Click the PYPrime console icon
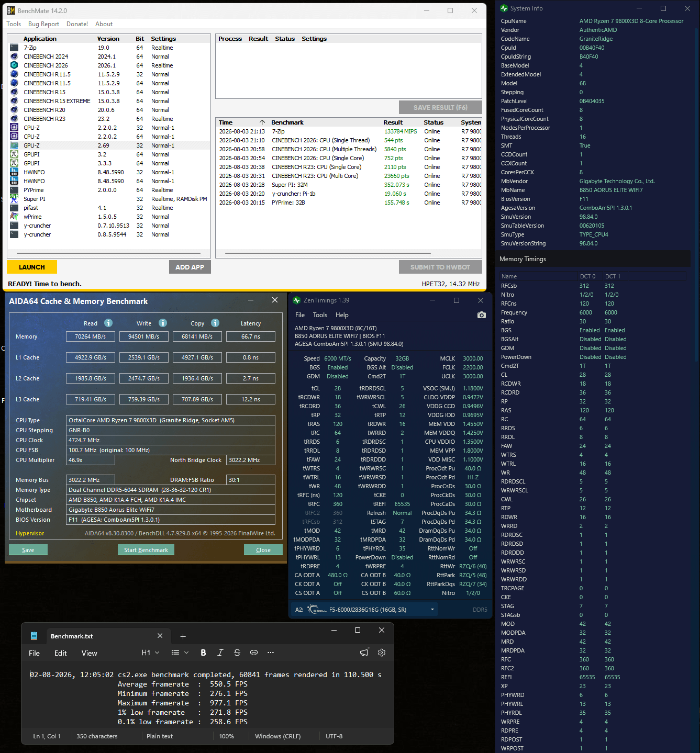Screen dimensions: 700x753 click(14, 190)
